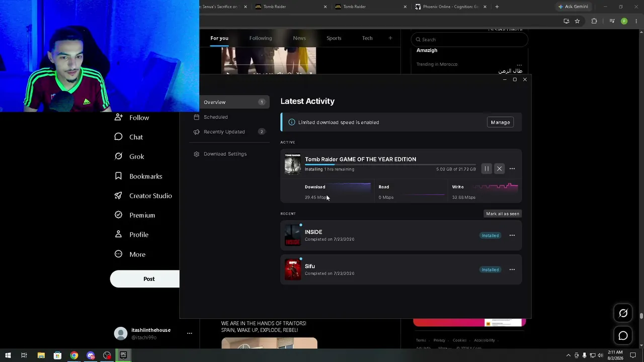Open Profile in the X sidebar
This screenshot has height=362, width=644.
click(x=131, y=235)
